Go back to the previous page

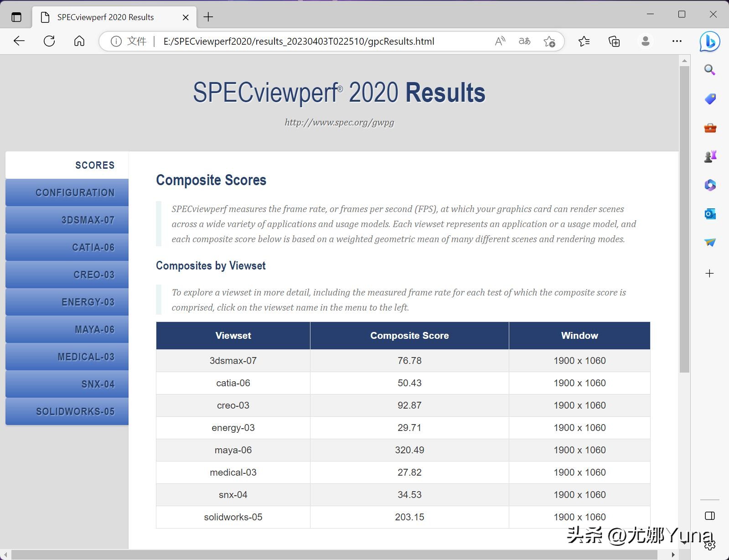pyautogui.click(x=19, y=41)
